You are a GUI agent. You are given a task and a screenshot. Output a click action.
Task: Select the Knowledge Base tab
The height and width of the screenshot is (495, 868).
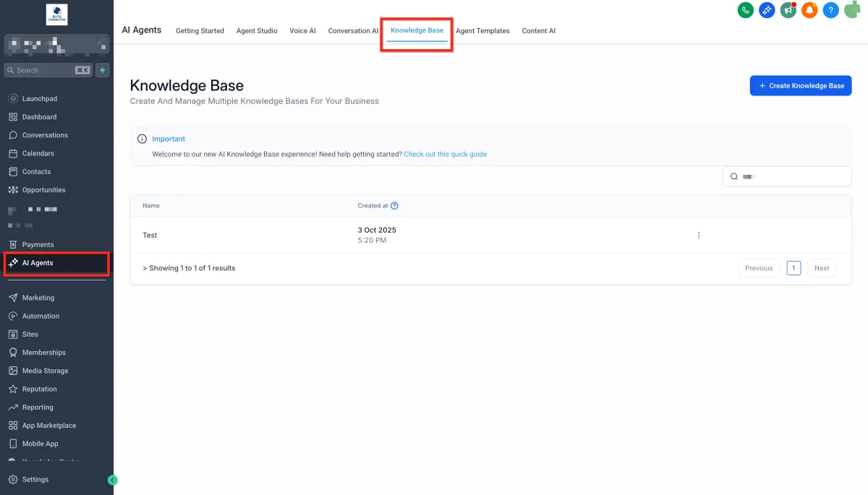pyautogui.click(x=417, y=30)
